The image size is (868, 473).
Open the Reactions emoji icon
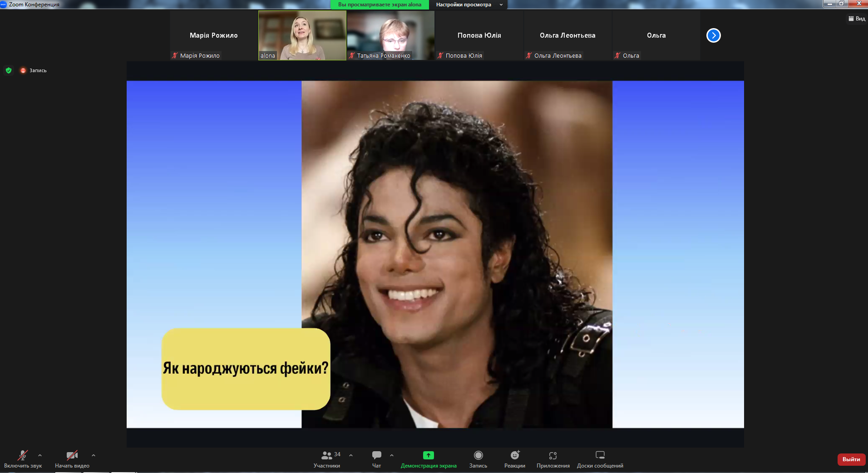pyautogui.click(x=514, y=455)
